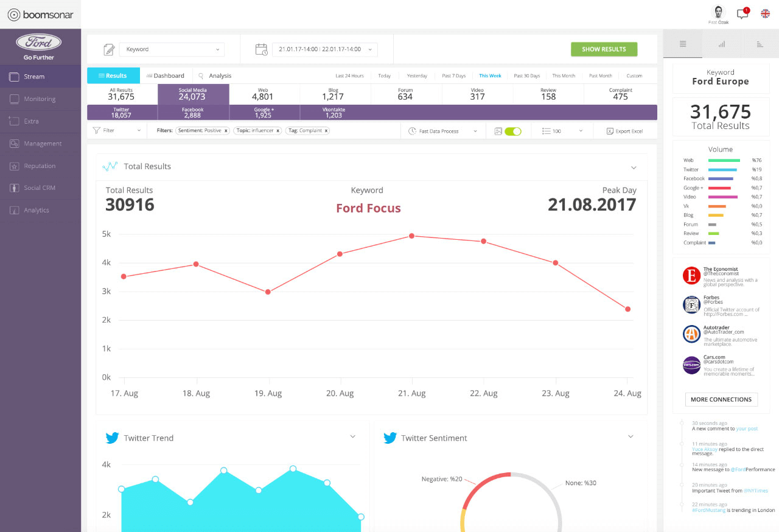
Task: Toggle the image display switch
Action: click(513, 131)
